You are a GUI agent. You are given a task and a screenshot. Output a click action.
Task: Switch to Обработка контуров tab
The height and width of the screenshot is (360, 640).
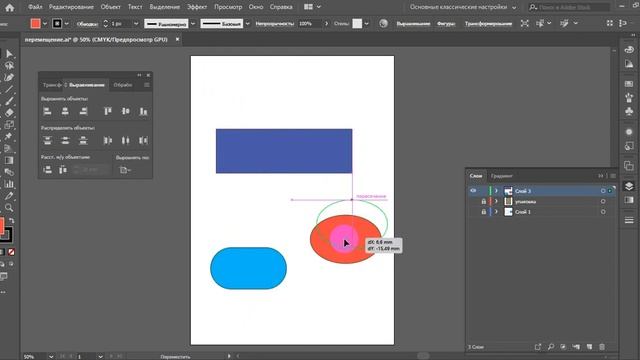click(123, 85)
